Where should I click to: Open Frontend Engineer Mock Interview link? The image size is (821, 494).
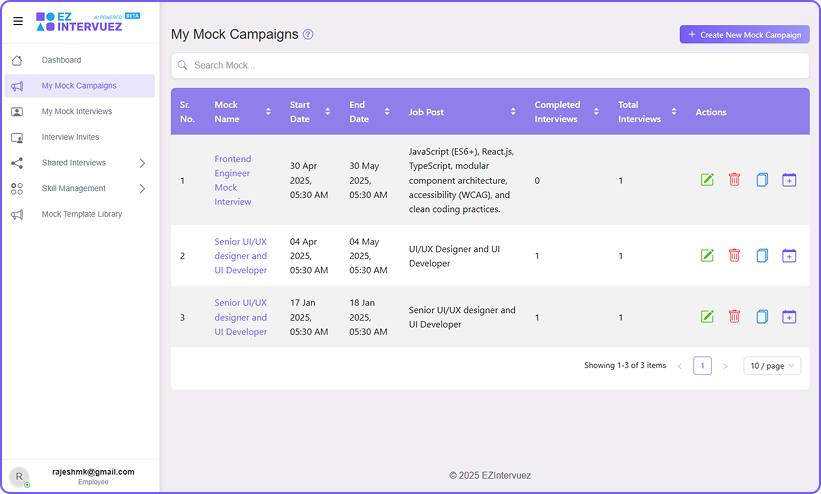click(233, 180)
